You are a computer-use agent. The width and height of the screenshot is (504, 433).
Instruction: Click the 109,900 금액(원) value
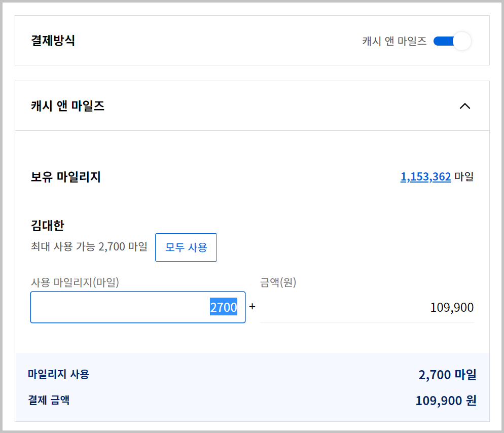click(x=452, y=308)
